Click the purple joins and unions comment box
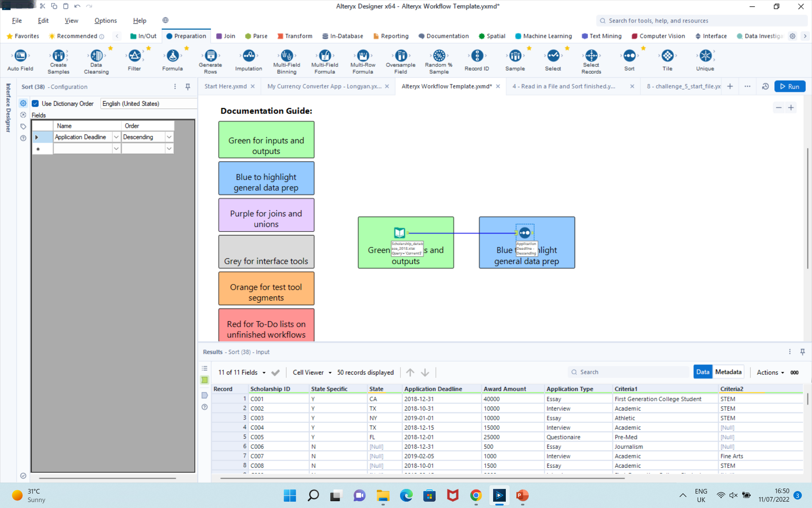This screenshot has width=812, height=508. [x=266, y=215]
